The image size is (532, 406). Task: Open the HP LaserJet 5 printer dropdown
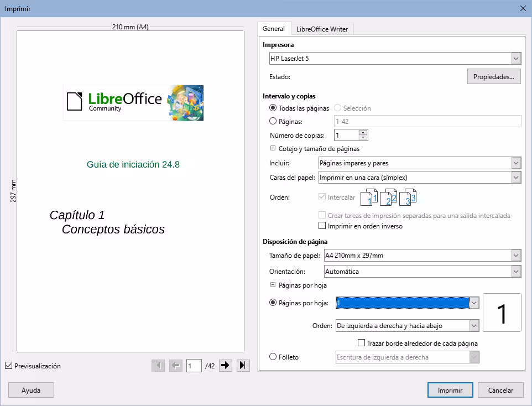click(516, 59)
